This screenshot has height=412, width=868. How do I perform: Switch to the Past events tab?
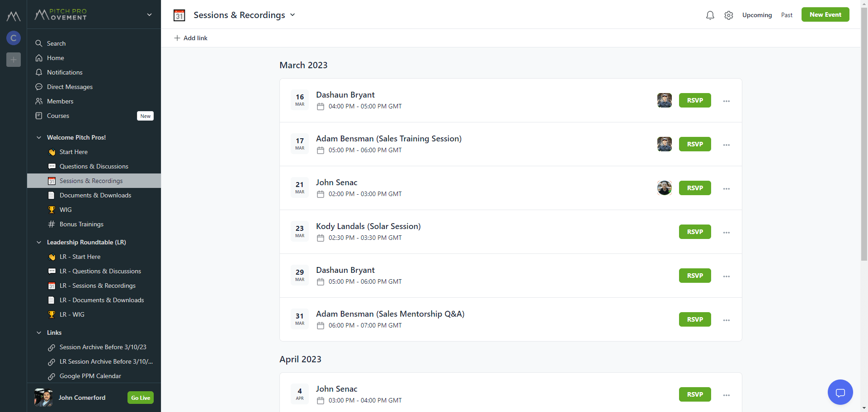[x=787, y=15]
